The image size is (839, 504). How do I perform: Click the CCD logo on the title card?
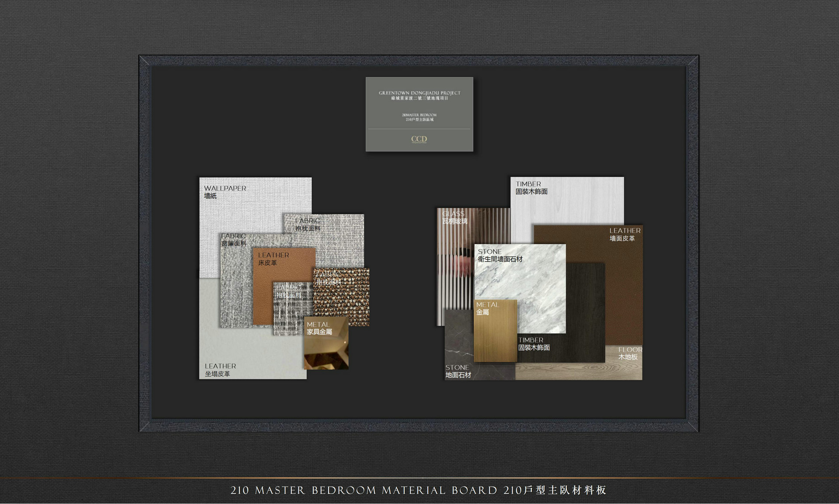(419, 139)
